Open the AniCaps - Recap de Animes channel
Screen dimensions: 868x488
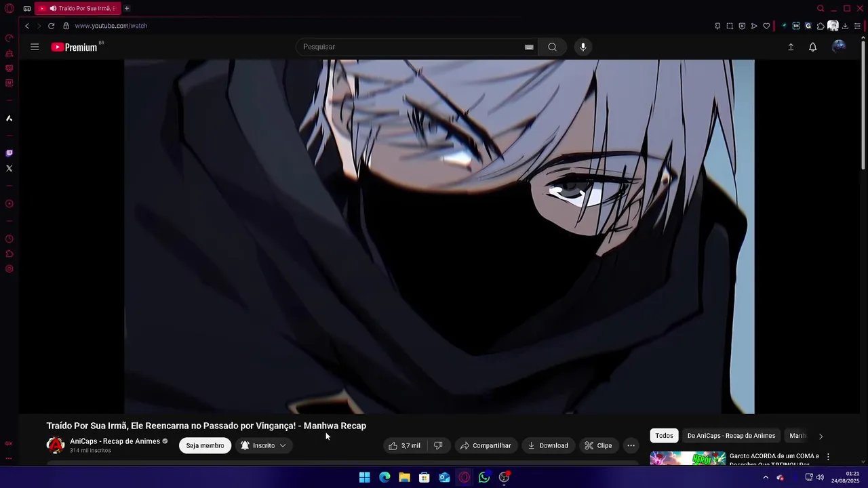[115, 441]
